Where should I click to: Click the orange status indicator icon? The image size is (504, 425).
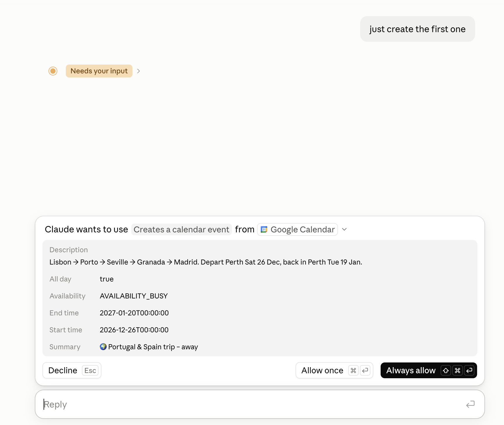(53, 71)
